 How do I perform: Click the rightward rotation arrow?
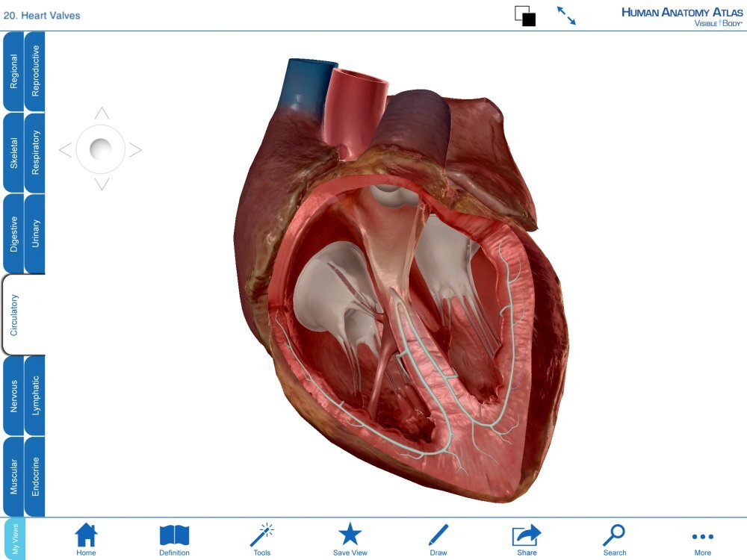point(134,149)
